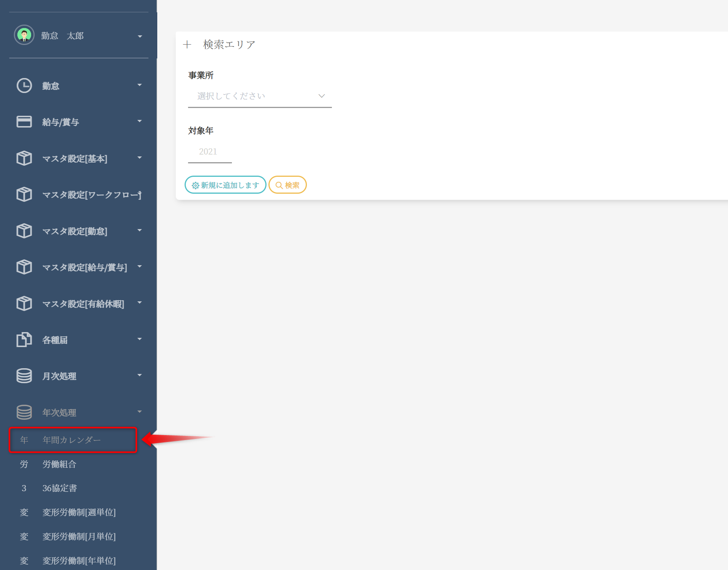The height and width of the screenshot is (570, 728).
Task: Expand the 勤怠 太郎 user menu arrow
Action: click(140, 36)
